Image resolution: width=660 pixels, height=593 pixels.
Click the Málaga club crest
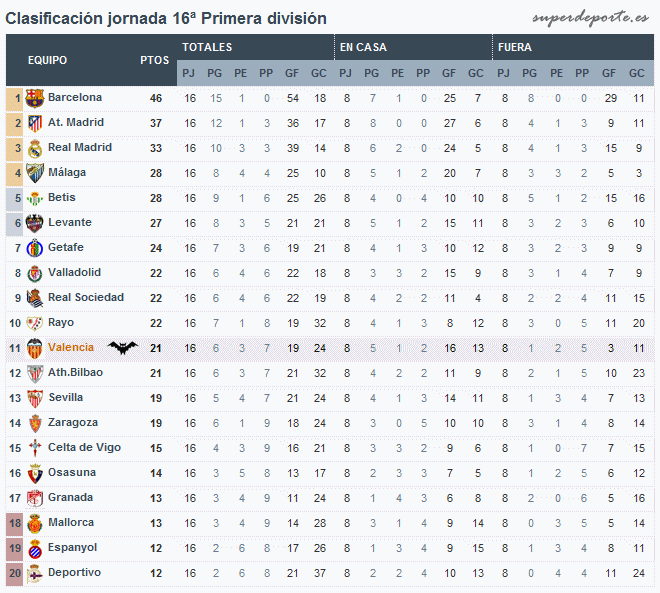(35, 173)
